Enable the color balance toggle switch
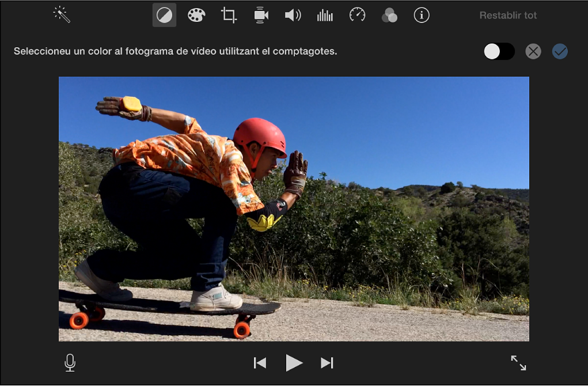The height and width of the screenshot is (386, 588). pyautogui.click(x=499, y=51)
